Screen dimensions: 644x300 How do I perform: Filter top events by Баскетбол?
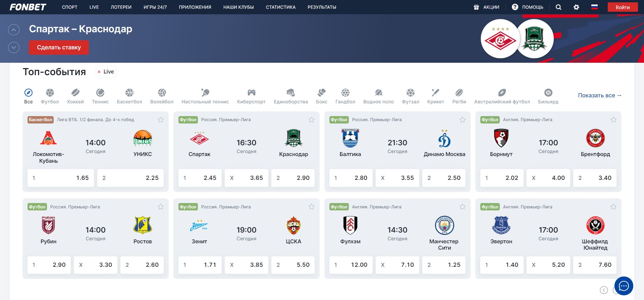point(129,96)
